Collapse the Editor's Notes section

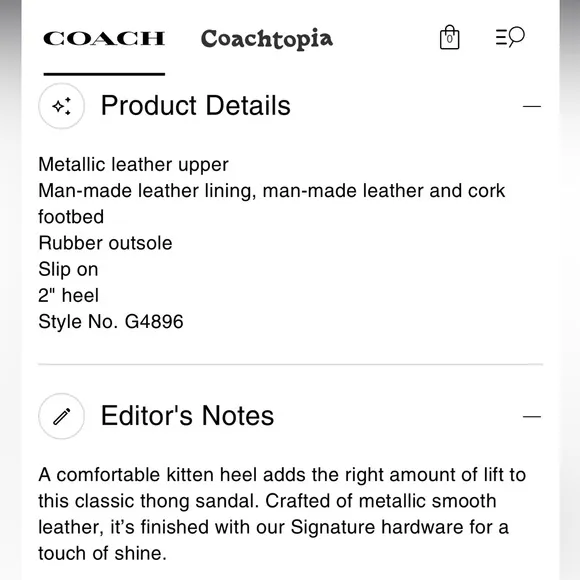tap(532, 417)
